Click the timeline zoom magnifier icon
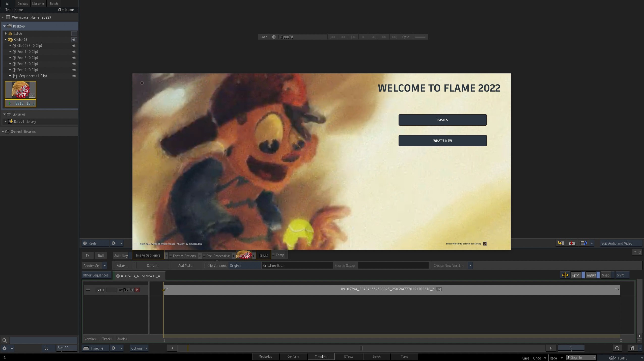Screen dimensions: 644x361 [x=617, y=348]
